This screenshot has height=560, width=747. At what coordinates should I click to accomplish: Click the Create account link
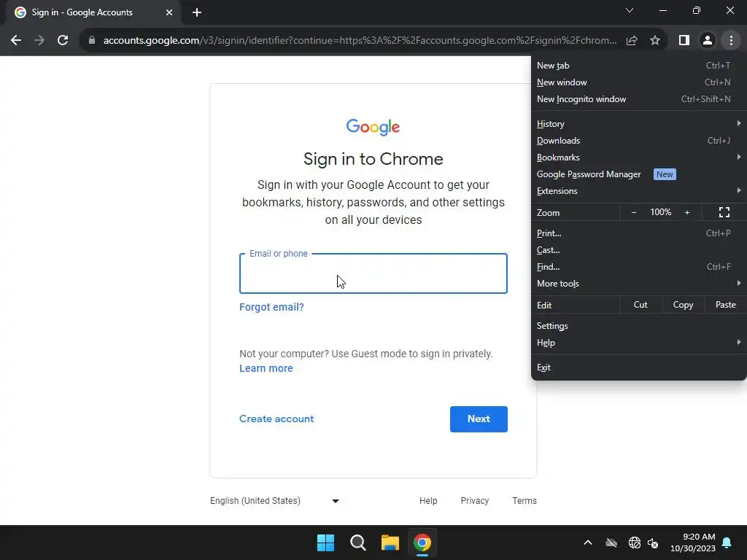click(x=276, y=419)
